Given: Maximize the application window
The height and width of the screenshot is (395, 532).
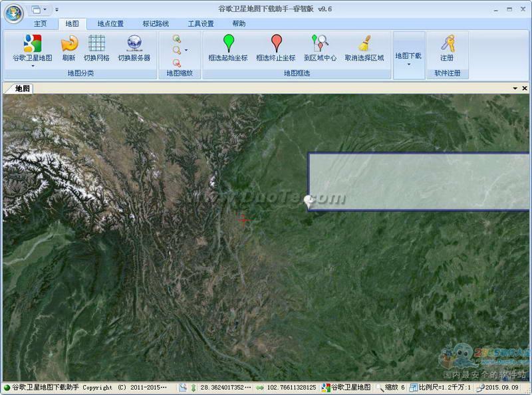Looking at the screenshot, I should 509,9.
